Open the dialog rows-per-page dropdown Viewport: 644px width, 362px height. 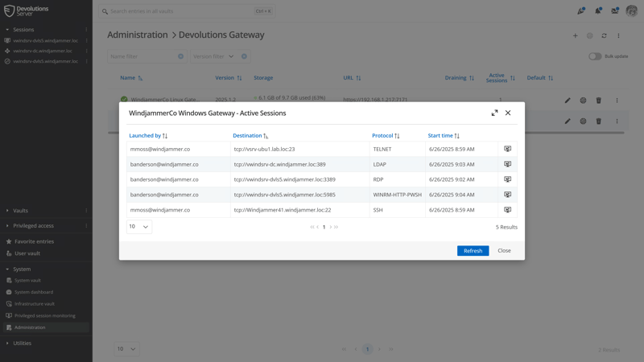[x=139, y=227]
